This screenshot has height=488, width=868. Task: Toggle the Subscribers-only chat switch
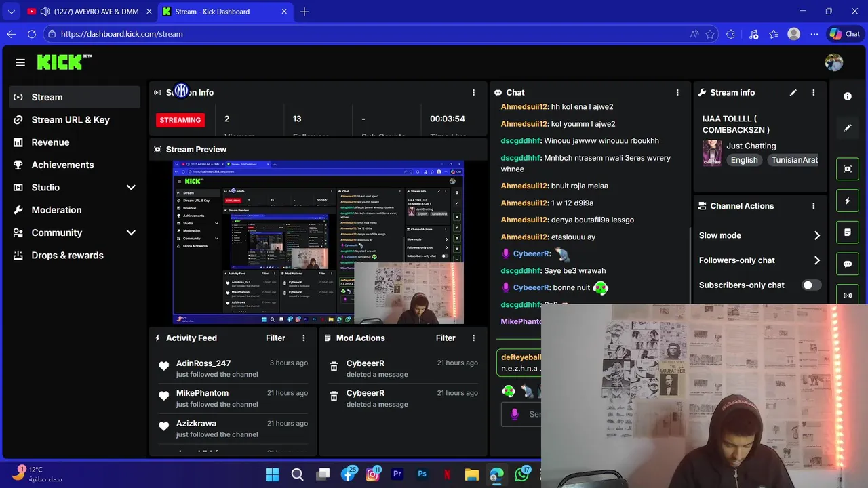pyautogui.click(x=812, y=285)
